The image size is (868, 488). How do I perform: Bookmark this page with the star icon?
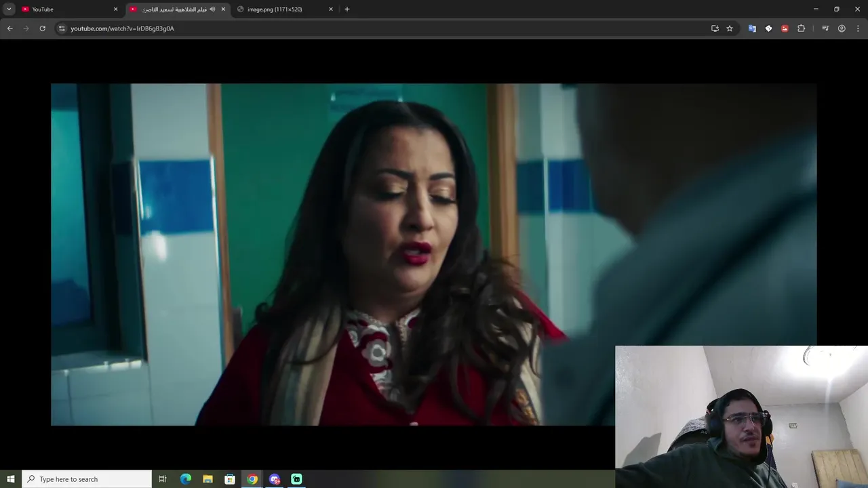coord(730,28)
